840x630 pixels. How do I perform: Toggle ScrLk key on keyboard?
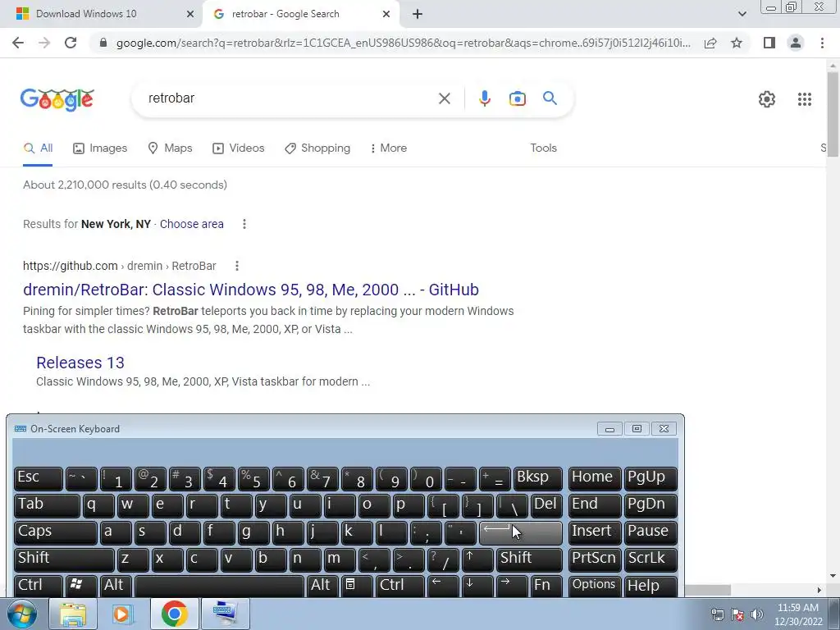tap(651, 559)
